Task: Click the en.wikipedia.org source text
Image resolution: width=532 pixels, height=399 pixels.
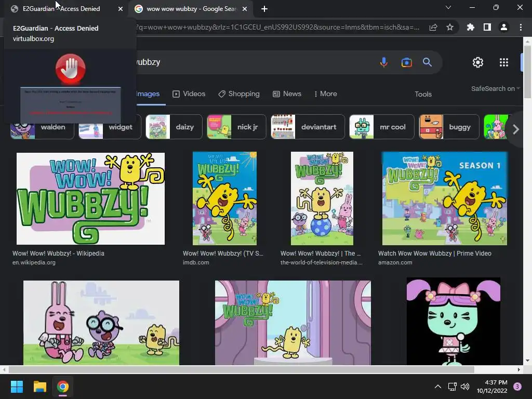Action: [x=34, y=262]
